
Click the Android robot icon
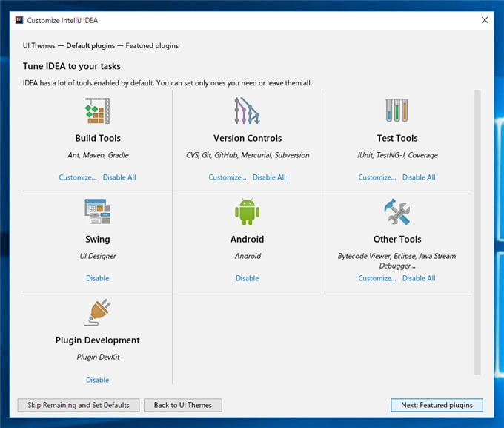pos(247,211)
